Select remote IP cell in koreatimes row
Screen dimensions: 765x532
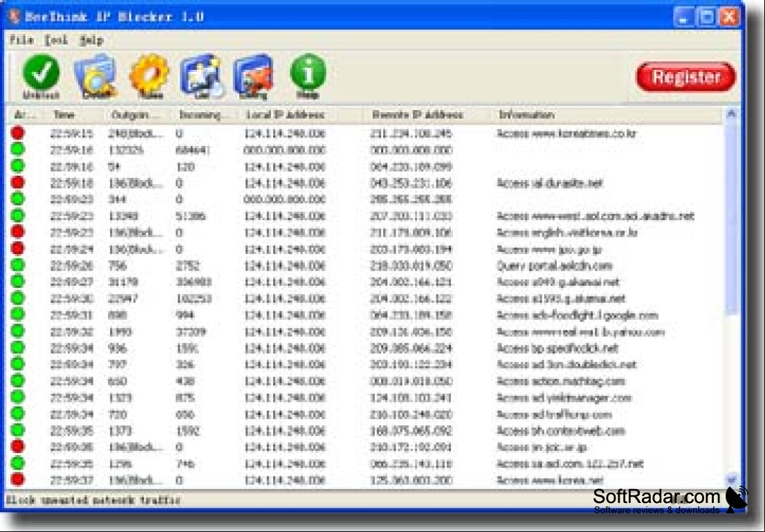pyautogui.click(x=411, y=134)
